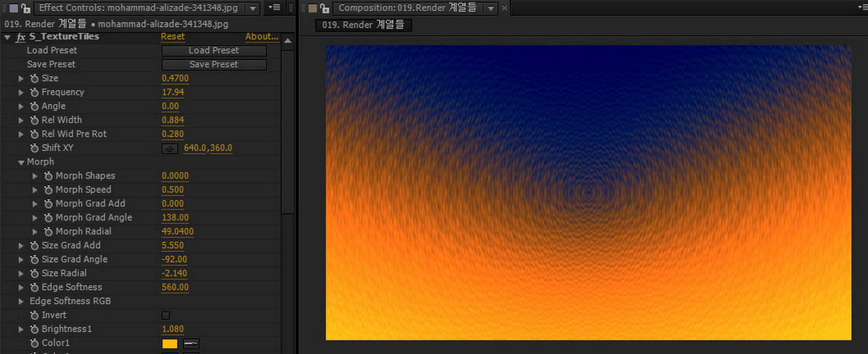Click the Shift XY crosshair point picker
868x354 pixels.
[x=170, y=148]
